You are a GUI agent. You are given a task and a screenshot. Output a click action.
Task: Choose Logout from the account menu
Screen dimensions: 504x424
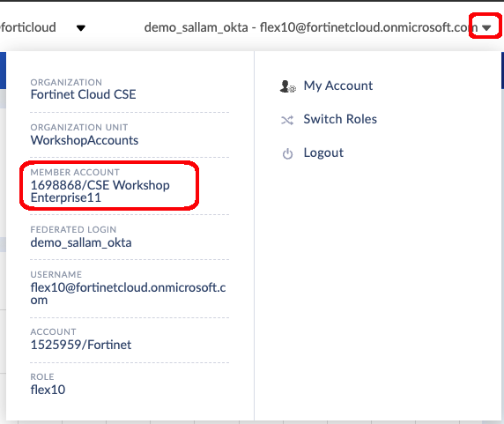[x=323, y=152]
